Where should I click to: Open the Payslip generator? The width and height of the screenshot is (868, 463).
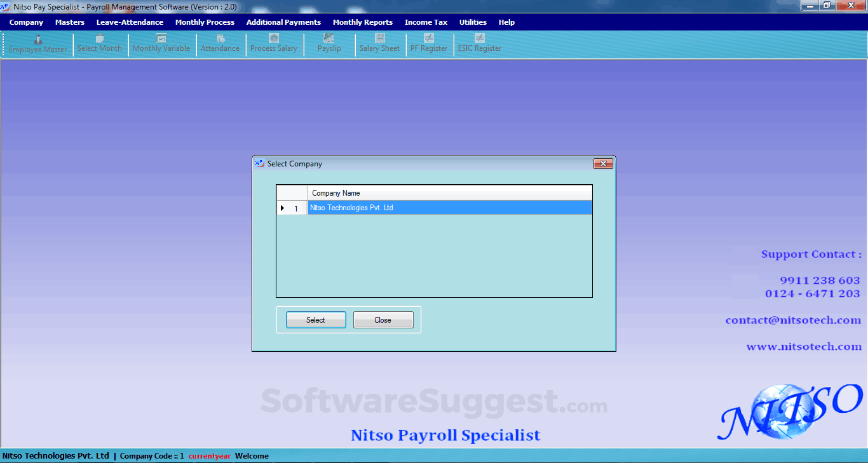329,43
